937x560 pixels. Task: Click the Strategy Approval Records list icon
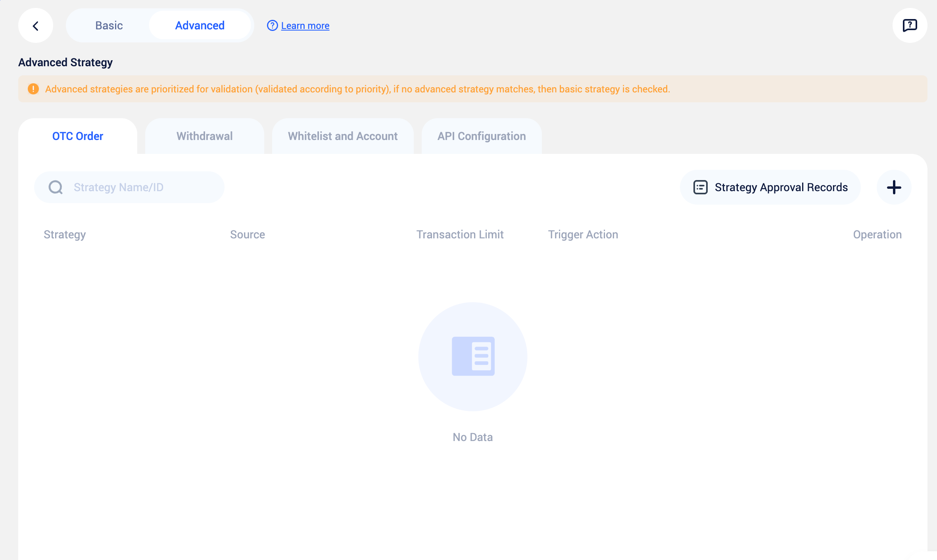(x=700, y=187)
